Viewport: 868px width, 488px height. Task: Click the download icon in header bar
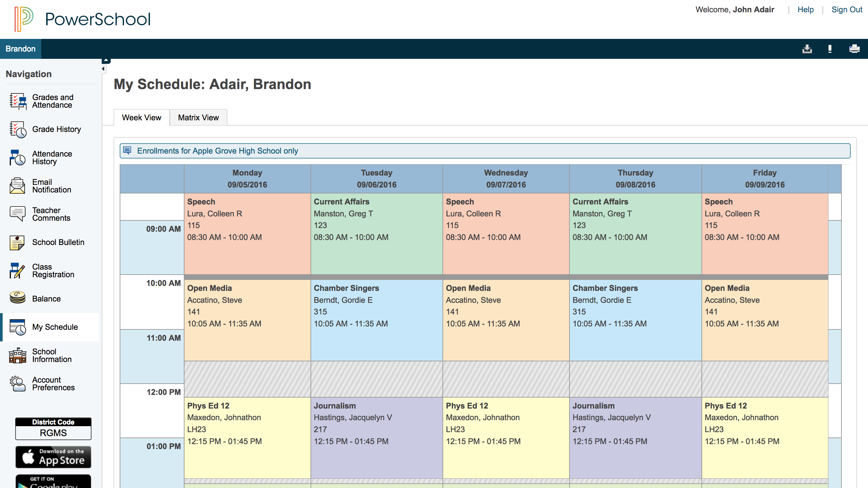(x=807, y=49)
